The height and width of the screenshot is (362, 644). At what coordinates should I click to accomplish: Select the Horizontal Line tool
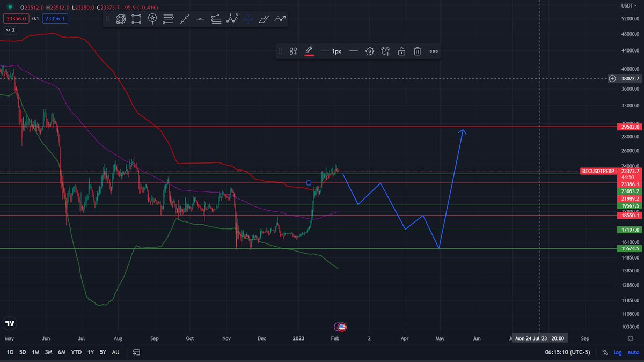click(200, 19)
